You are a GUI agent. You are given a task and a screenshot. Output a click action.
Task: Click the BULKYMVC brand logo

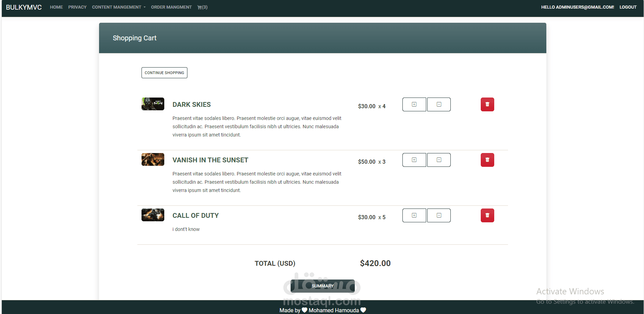pyautogui.click(x=24, y=7)
